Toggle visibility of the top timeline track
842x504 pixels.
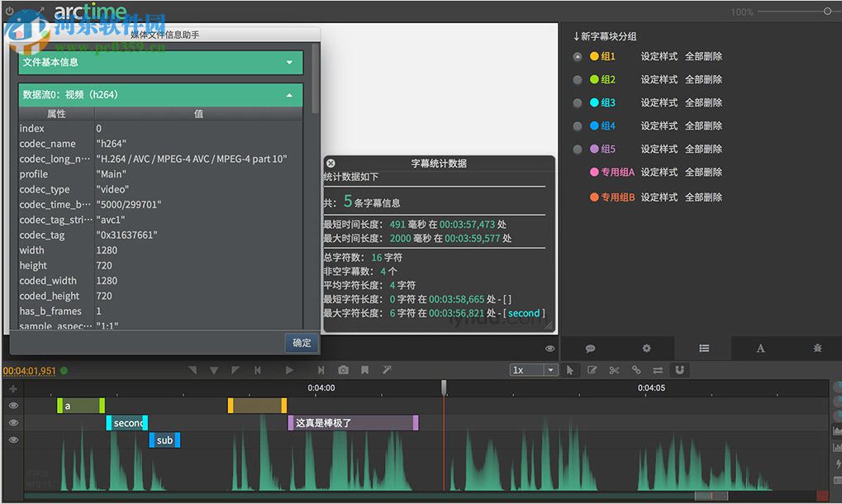(x=12, y=406)
